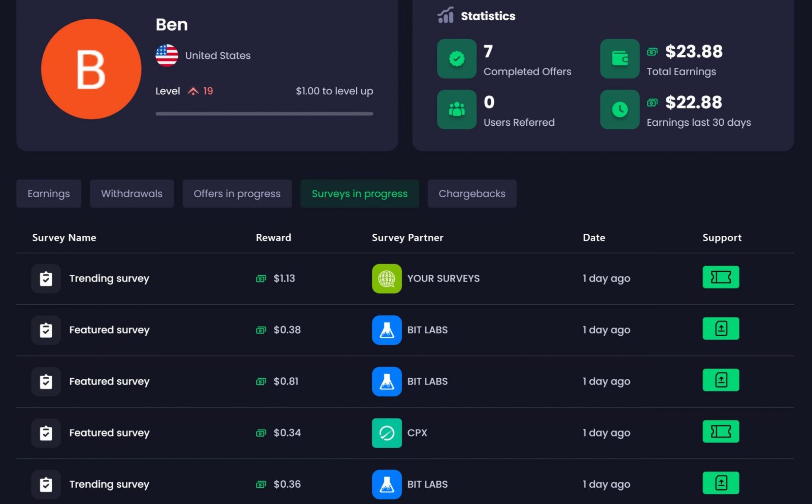Click clipboard icon of $0.38 Featured survey

click(46, 330)
